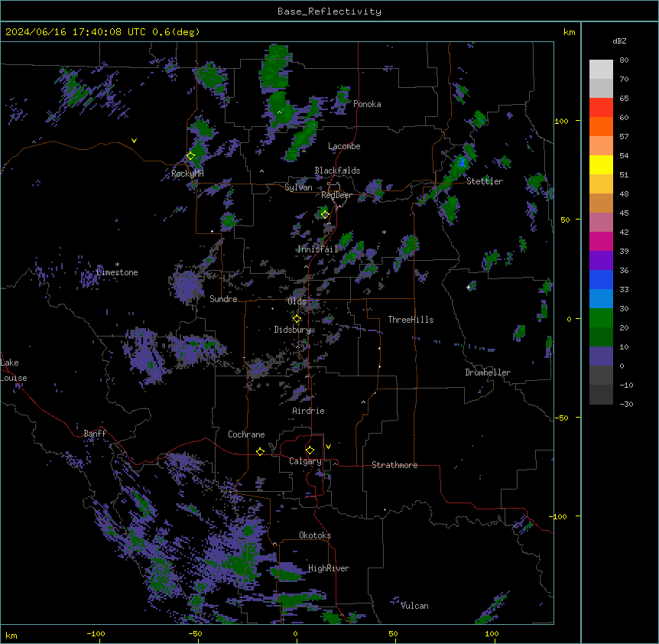This screenshot has width=659, height=644.
Task: Click the yellow diamond marker near Didsbury
Action: click(x=297, y=319)
